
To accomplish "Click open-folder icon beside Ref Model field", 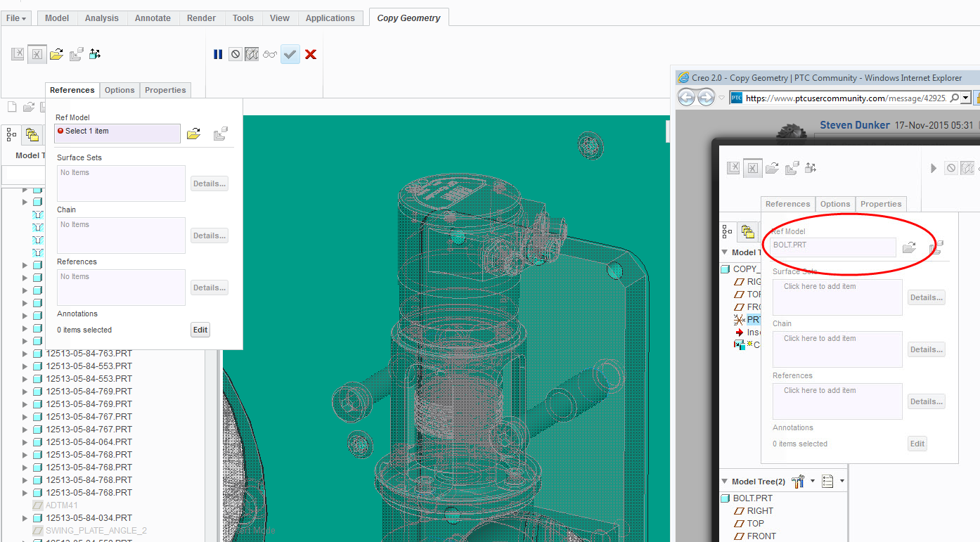I will point(194,134).
